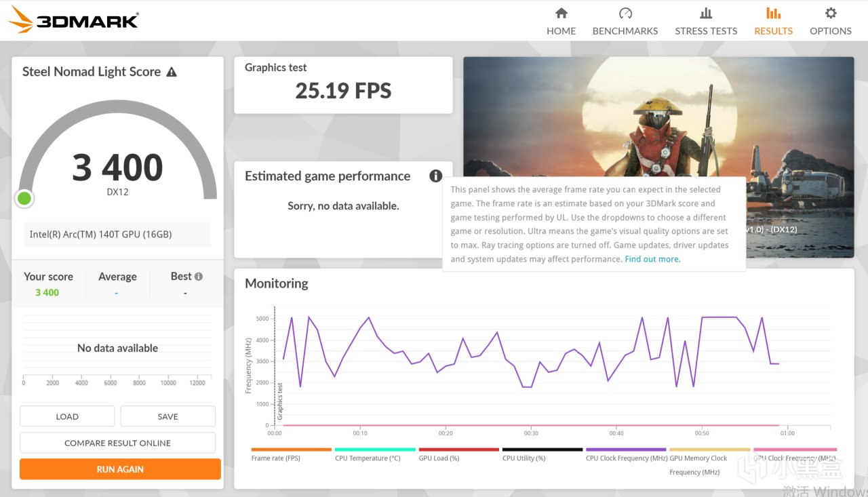This screenshot has width=868, height=497.
Task: Go to the HOME tab
Action: pos(561,21)
